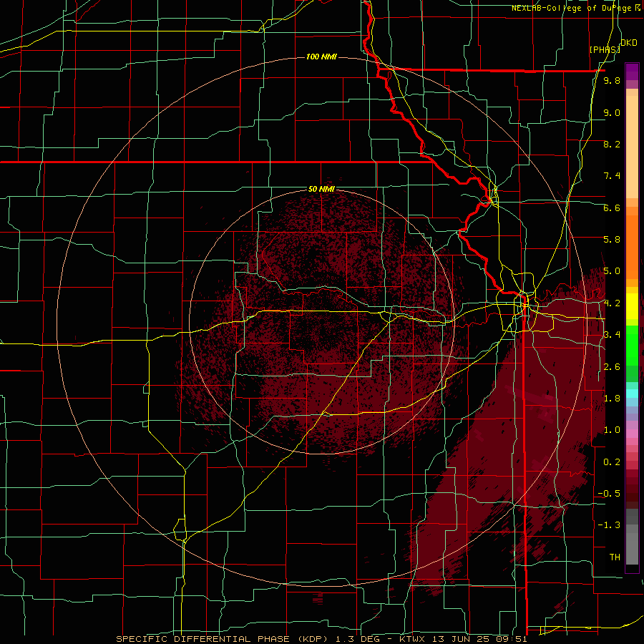Click the TH threshold legend label

615,557
